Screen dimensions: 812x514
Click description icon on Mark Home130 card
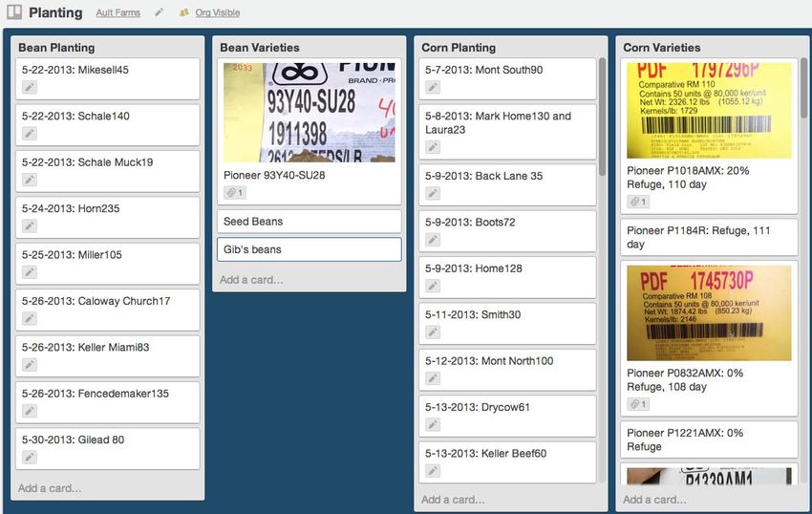coord(433,147)
